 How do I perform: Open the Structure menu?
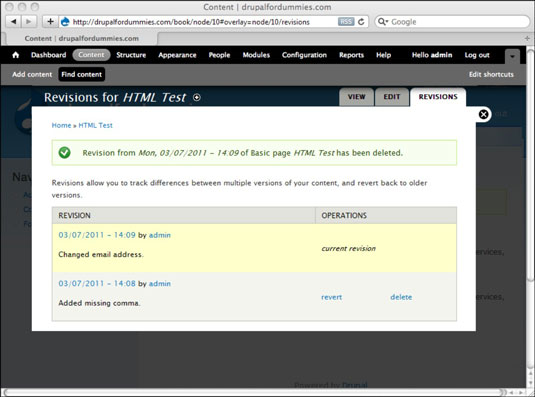pyautogui.click(x=131, y=55)
